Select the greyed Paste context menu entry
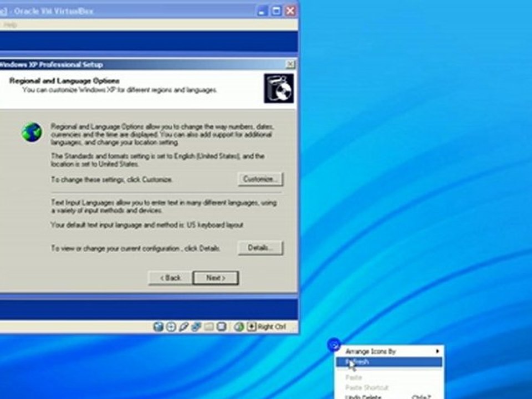The image size is (532, 399). point(389,377)
